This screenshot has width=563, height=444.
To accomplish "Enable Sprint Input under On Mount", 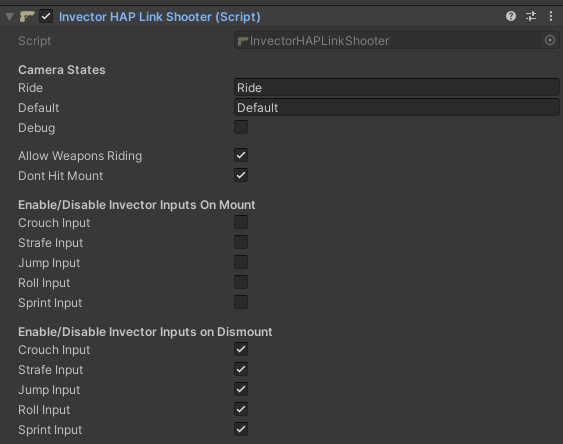I will point(241,302).
